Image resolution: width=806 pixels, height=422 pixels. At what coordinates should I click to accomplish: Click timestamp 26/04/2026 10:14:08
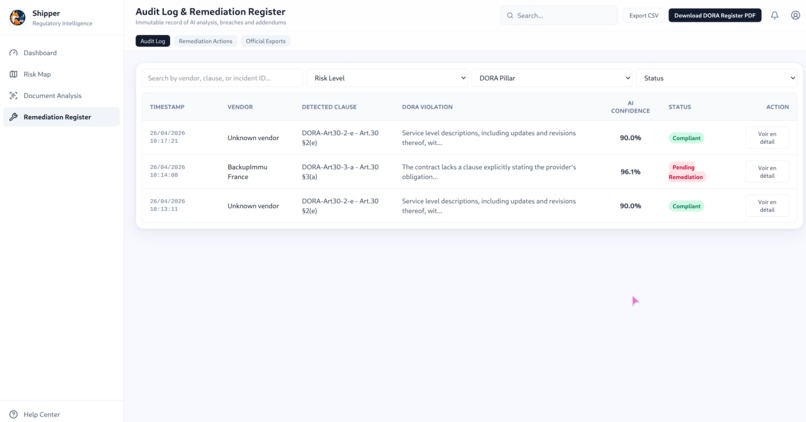coord(167,171)
